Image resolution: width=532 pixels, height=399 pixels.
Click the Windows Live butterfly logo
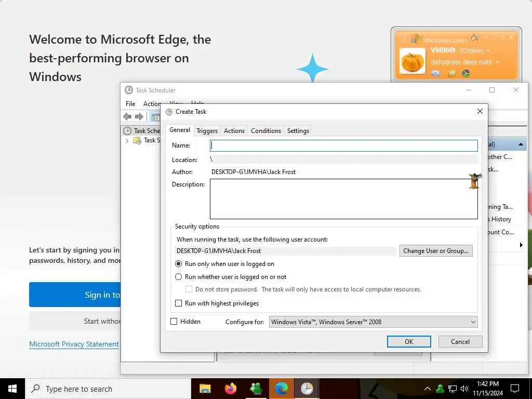[416, 39]
